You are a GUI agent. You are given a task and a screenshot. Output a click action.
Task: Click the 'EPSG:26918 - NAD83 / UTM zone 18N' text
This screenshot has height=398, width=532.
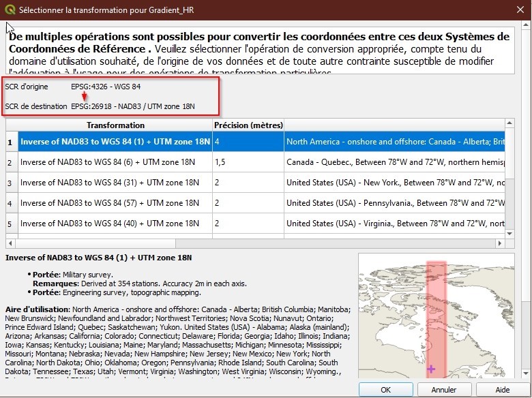point(133,106)
